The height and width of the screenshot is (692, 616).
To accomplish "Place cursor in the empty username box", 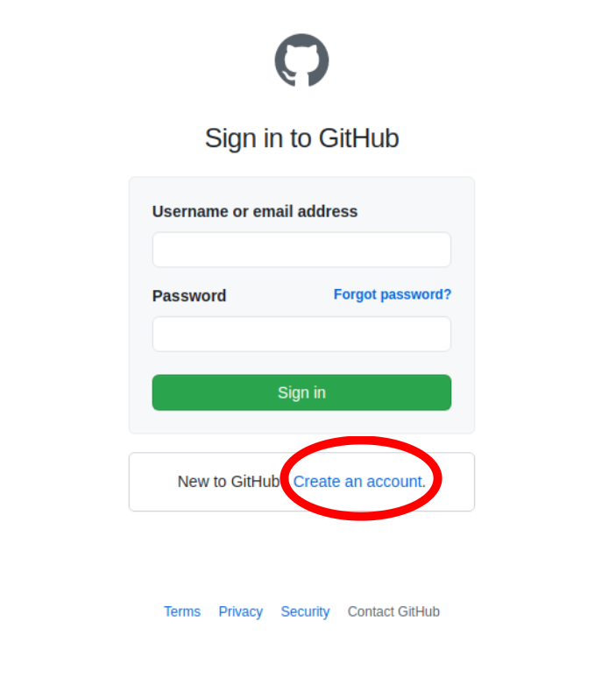I will pos(301,250).
